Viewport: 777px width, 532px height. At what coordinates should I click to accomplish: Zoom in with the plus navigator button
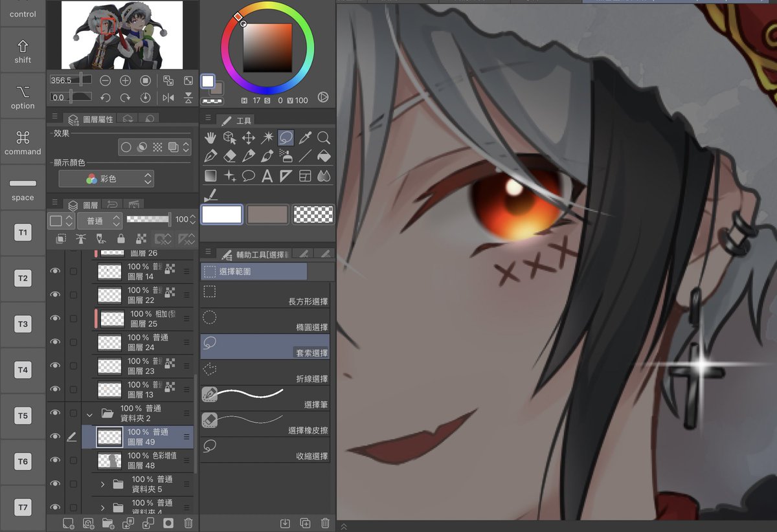click(x=126, y=80)
